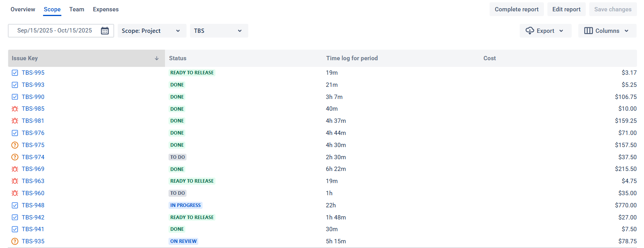Click the question icon beside TBS-935
Screen dimensions: 644x248
pyautogui.click(x=15, y=241)
